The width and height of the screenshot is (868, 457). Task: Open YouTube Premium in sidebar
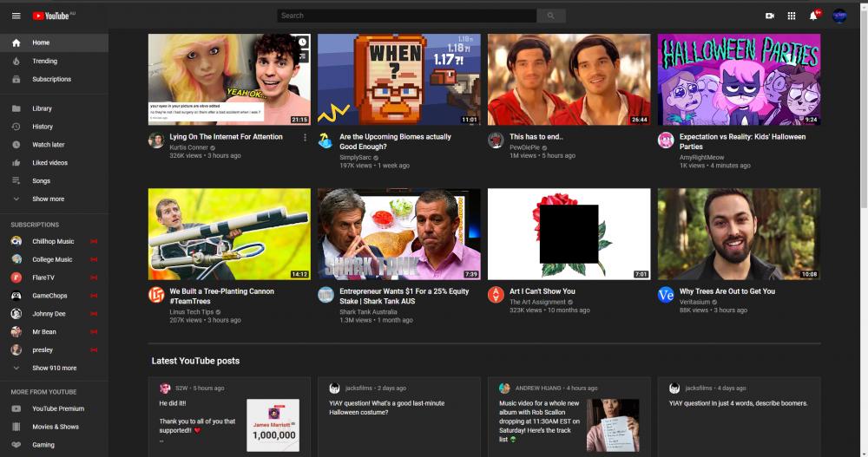point(54,408)
